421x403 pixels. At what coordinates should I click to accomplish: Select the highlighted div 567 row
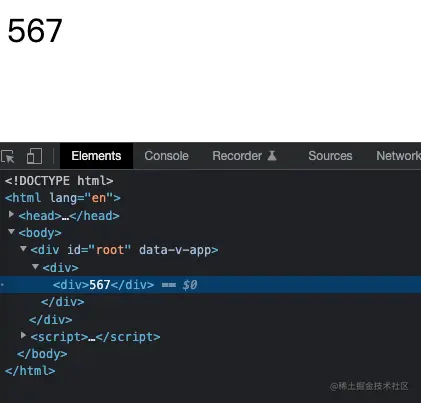coord(210,285)
